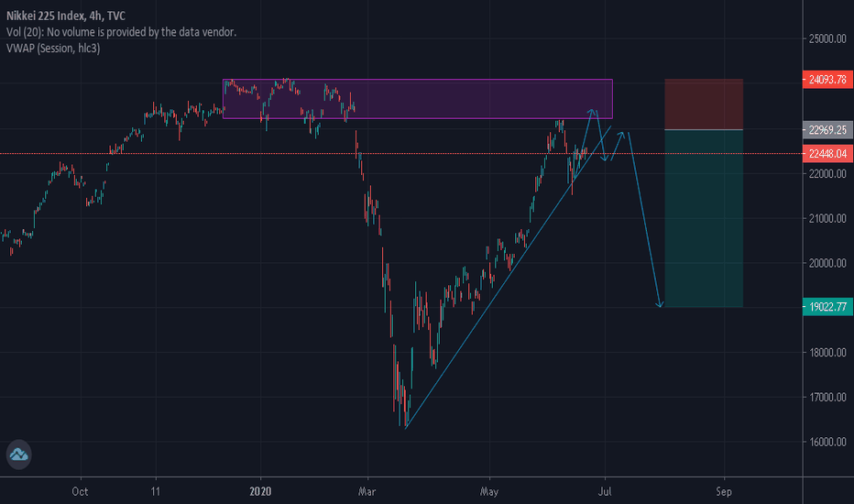854x504 pixels.
Task: Click the 22000.00 price axis label
Action: (x=827, y=174)
